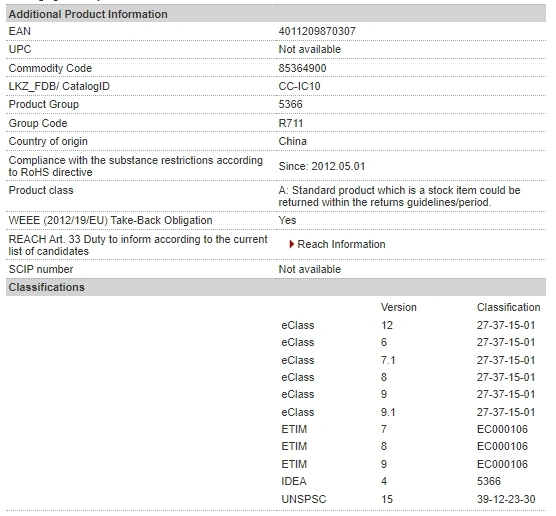Select the Commodity Code value 85364900
This screenshot has height=516, width=556.
coord(302,68)
